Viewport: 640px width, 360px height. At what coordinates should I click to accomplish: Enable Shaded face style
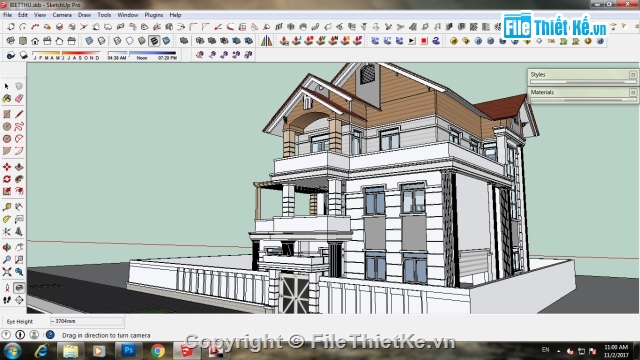point(142,41)
